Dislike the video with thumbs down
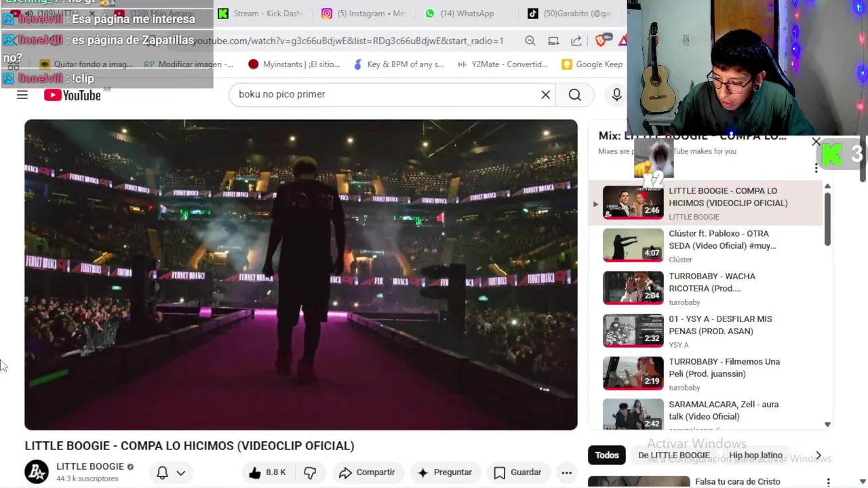This screenshot has height=488, width=868. click(x=310, y=472)
